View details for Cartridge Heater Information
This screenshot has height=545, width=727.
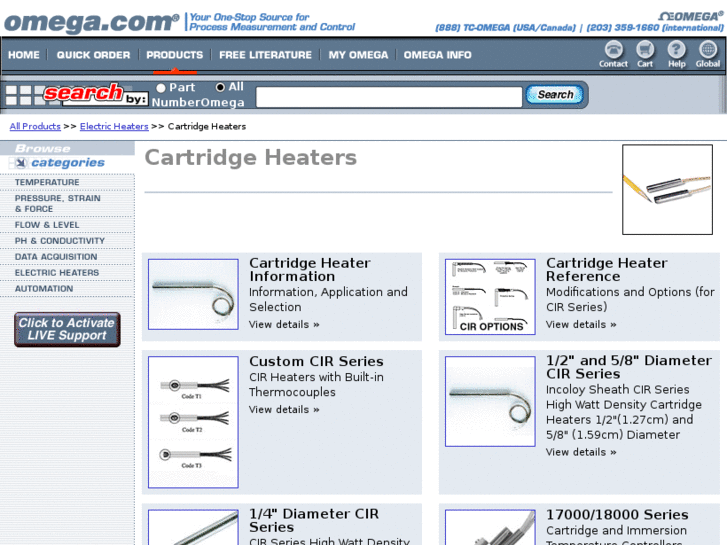284,324
